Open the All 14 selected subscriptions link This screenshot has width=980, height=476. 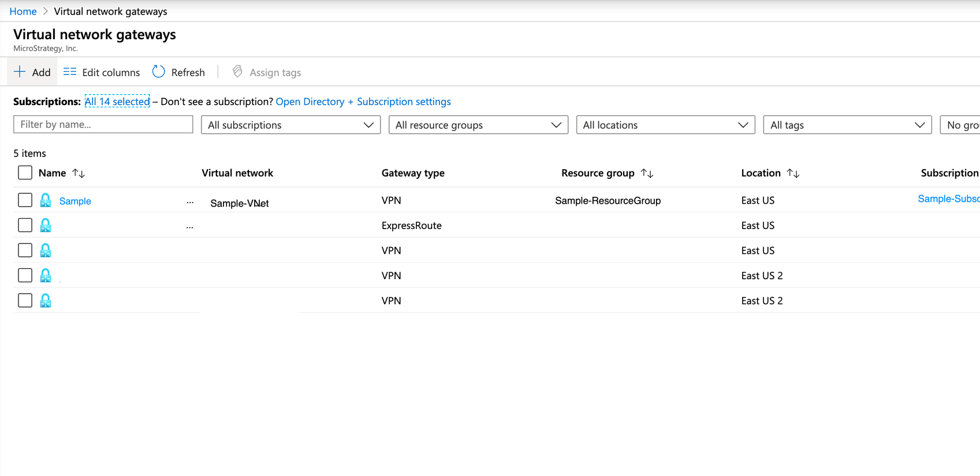117,102
